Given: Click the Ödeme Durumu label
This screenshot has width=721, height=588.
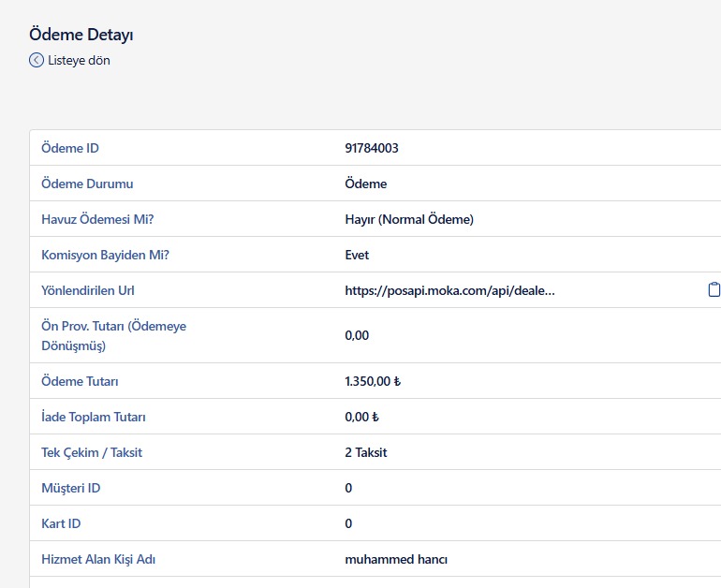Looking at the screenshot, I should pyautogui.click(x=87, y=184).
